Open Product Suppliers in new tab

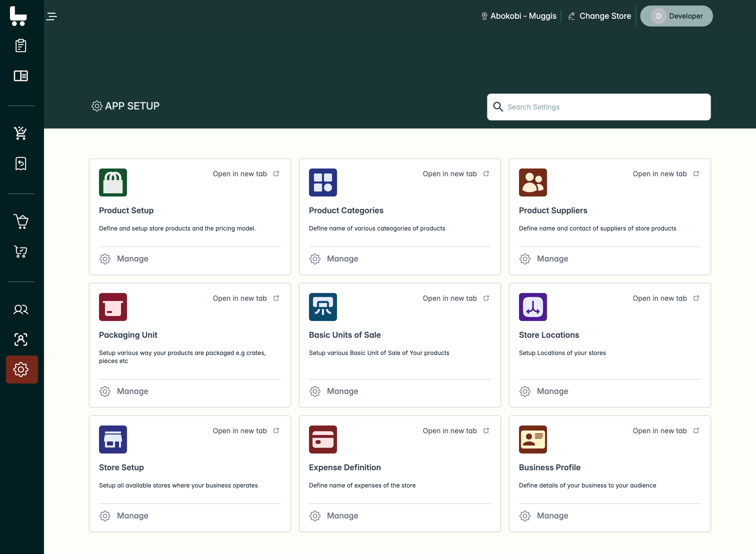tap(666, 174)
